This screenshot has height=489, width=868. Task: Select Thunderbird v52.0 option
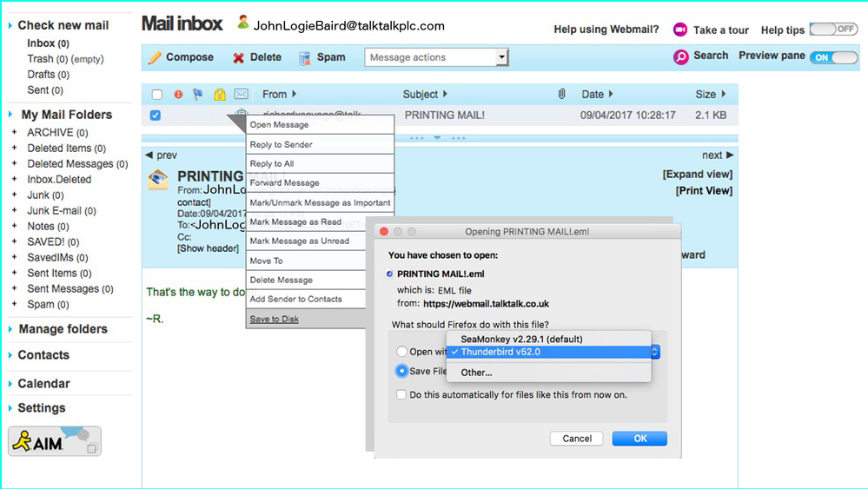(548, 352)
